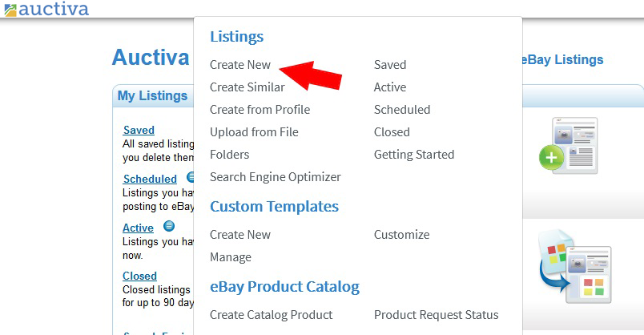Select Create New under Custom Templates
Image resolution: width=644 pixels, height=335 pixels.
[240, 235]
